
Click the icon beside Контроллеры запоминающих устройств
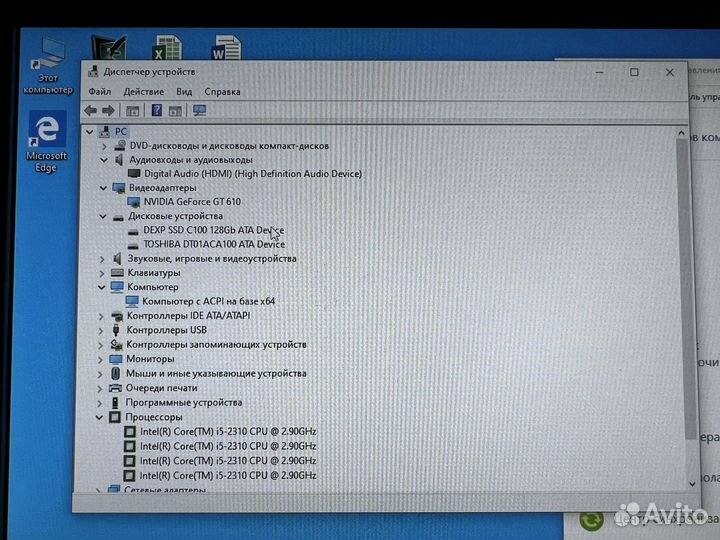click(x=116, y=344)
